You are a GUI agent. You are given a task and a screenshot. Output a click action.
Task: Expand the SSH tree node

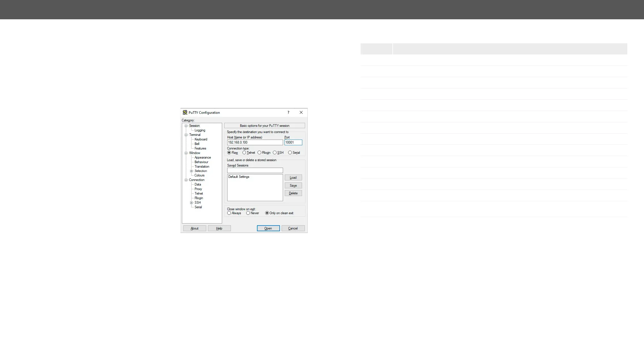tap(192, 203)
